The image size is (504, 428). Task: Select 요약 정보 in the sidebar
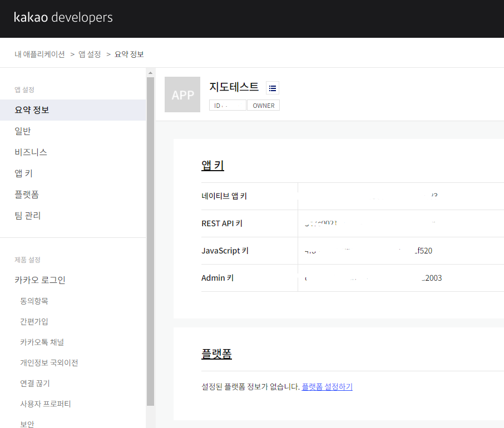[73, 110]
